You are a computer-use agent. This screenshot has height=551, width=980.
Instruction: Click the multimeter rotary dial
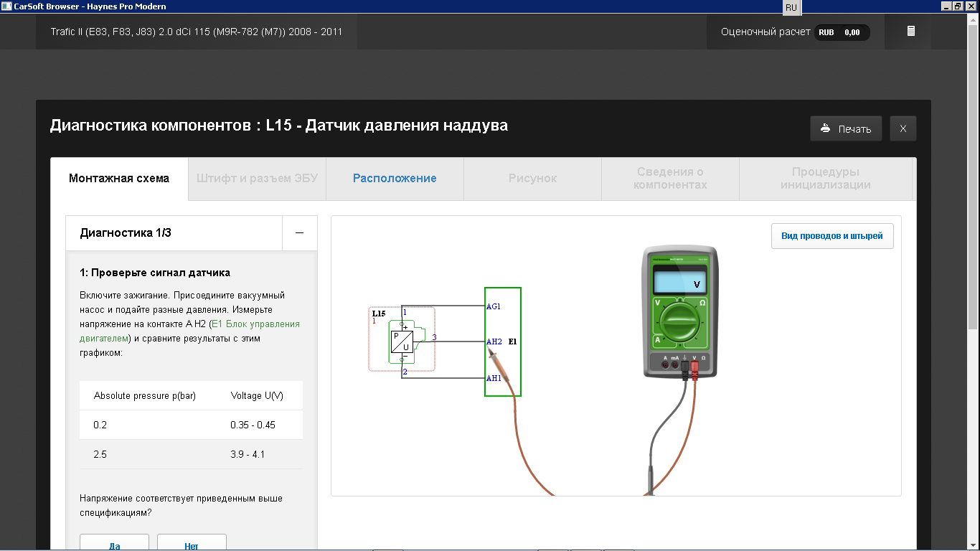pos(680,321)
